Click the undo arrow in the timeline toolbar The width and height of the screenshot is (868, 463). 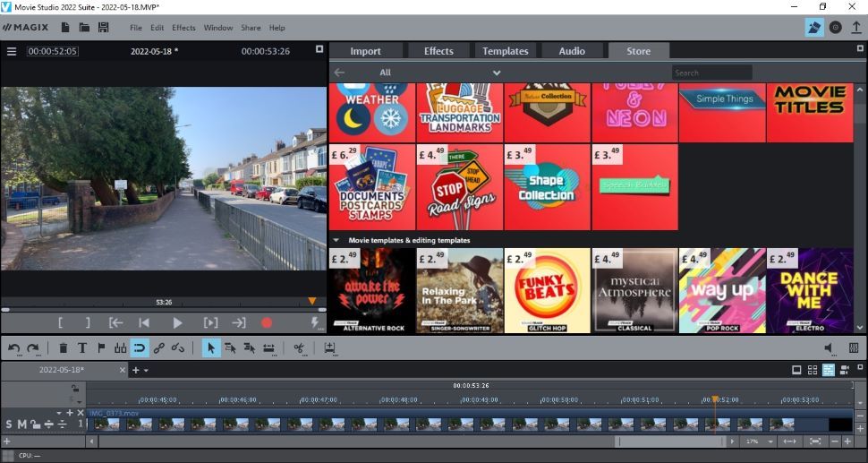[13, 348]
